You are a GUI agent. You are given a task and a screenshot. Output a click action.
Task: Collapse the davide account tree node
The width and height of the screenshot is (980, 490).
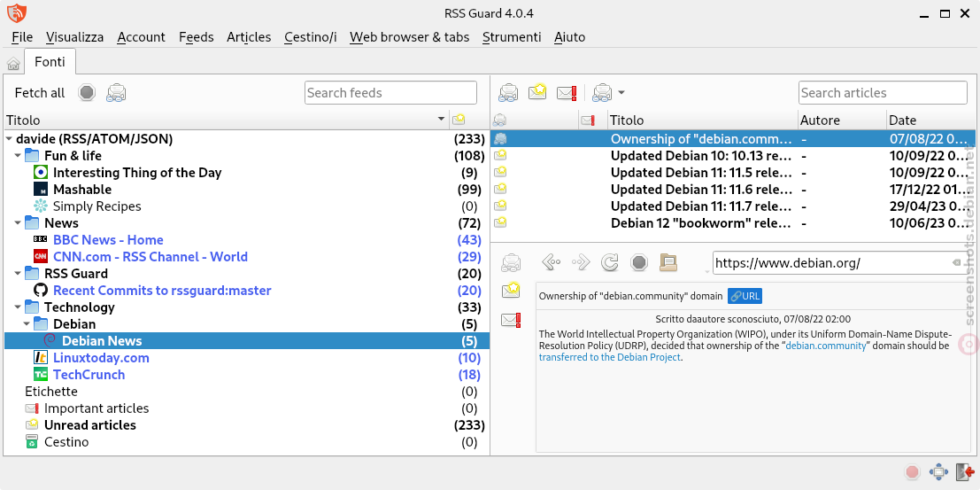coord(9,139)
